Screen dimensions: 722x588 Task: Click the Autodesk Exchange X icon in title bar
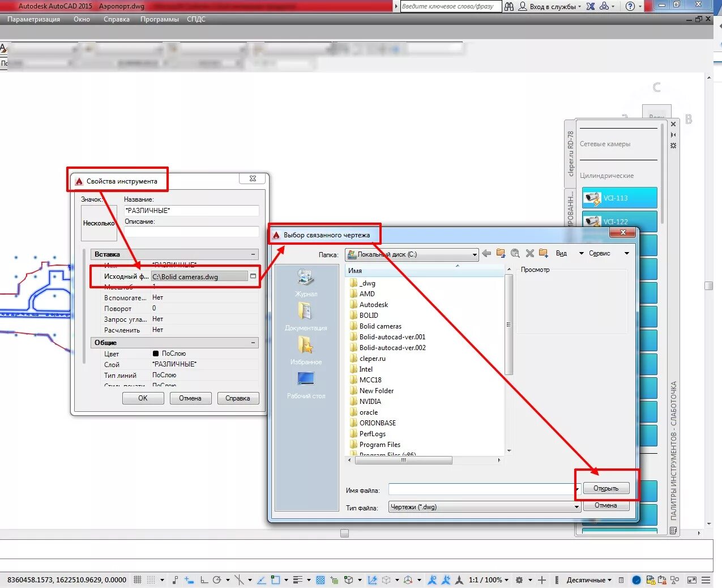tap(591, 6)
